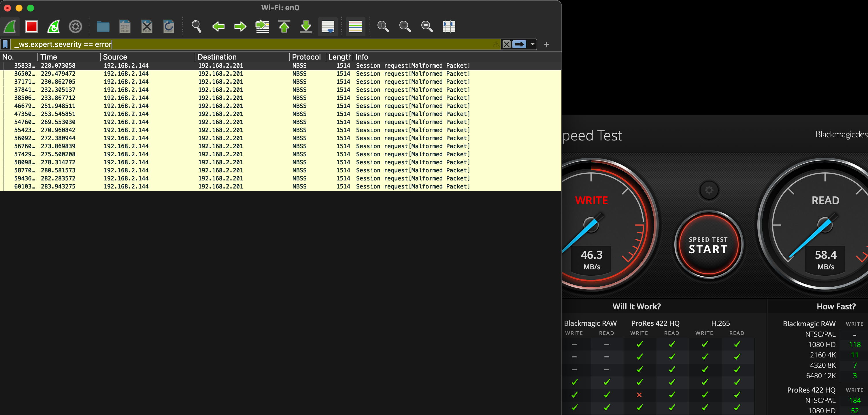Expand the recent display filters dropdown
This screenshot has width=868, height=415.
(532, 44)
